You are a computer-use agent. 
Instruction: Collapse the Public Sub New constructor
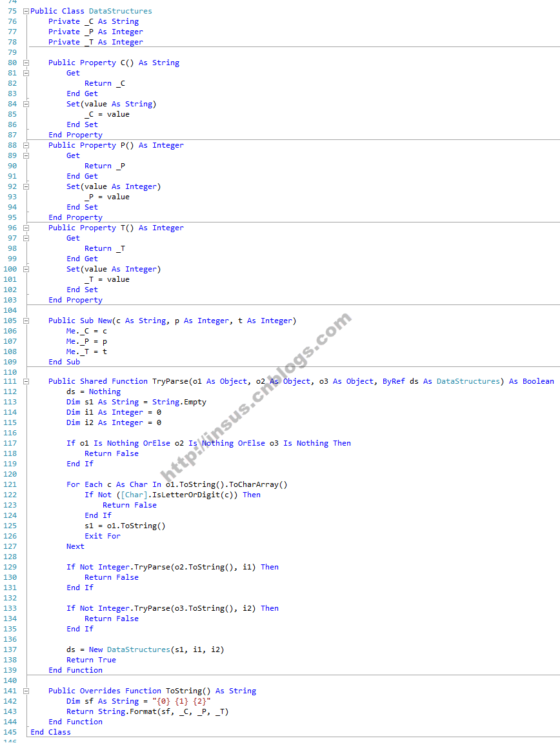pos(26,321)
